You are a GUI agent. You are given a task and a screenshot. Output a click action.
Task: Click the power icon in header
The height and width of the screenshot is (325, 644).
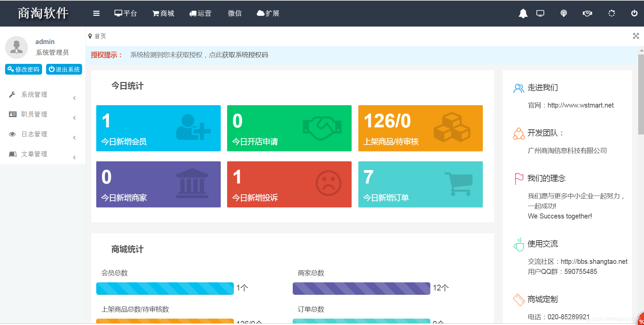[x=634, y=13]
